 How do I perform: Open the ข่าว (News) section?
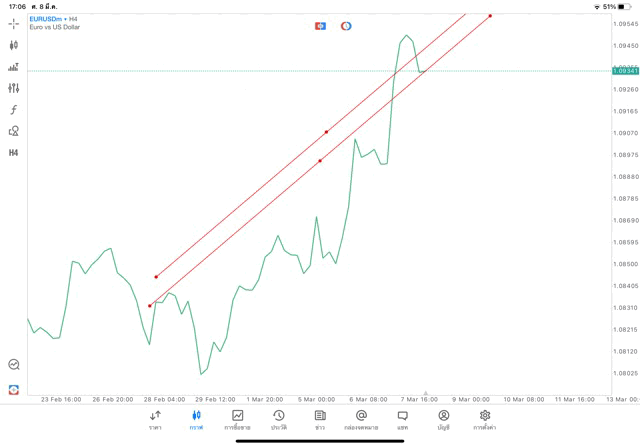click(x=320, y=419)
